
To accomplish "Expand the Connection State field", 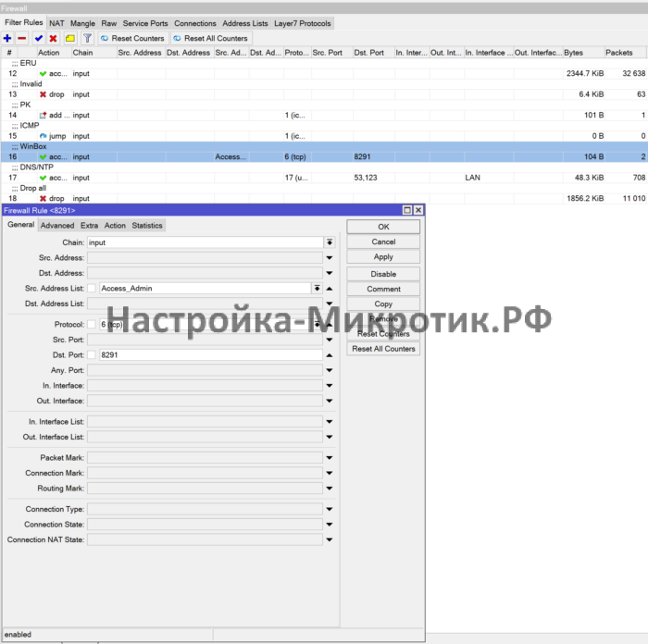I will pyautogui.click(x=330, y=525).
